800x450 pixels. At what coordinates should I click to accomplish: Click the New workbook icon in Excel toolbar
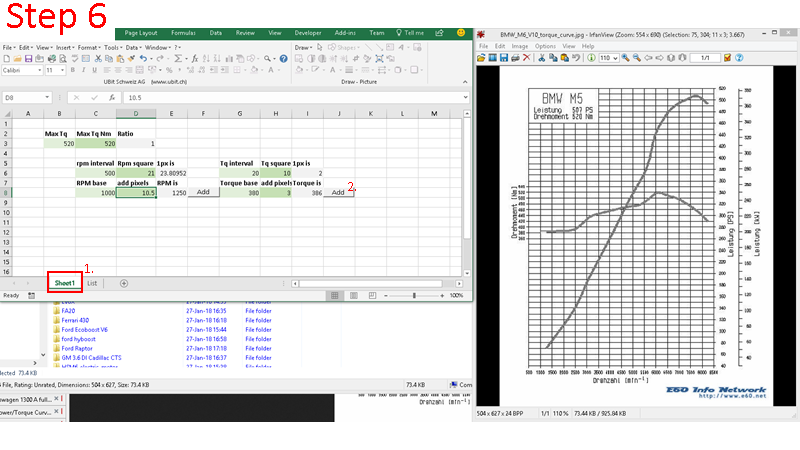click(x=7, y=59)
